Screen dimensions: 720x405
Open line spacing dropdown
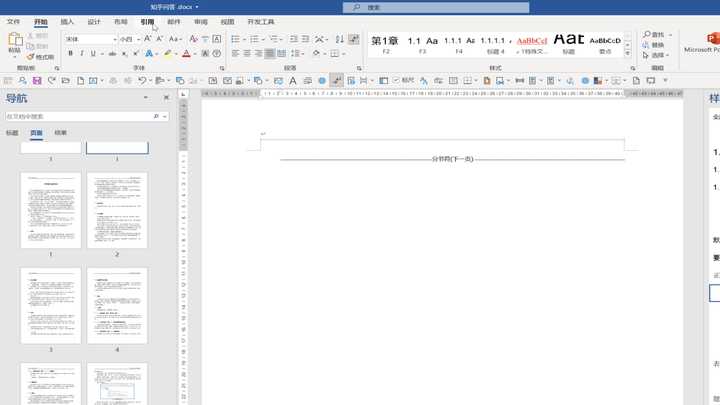coord(297,54)
